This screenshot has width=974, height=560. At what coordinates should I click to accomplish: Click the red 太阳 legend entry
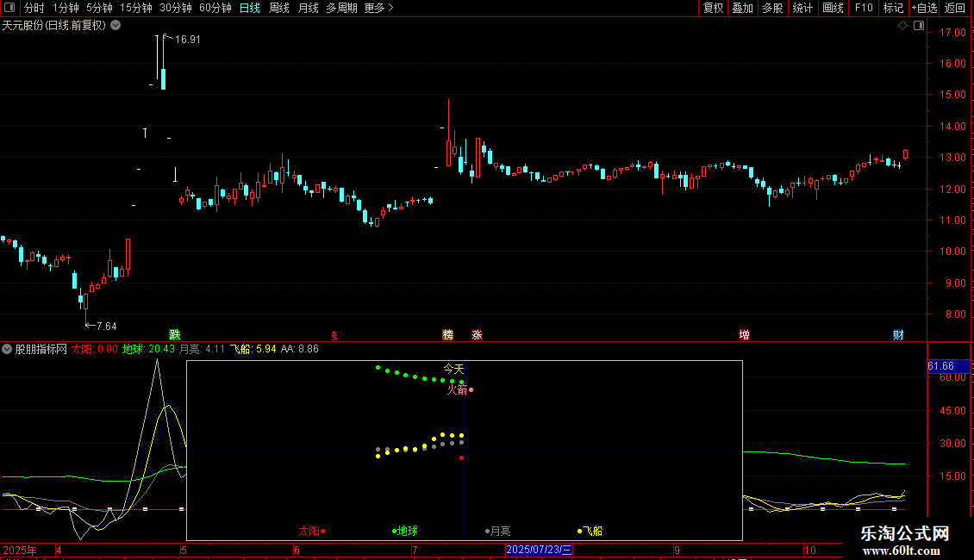point(311,531)
